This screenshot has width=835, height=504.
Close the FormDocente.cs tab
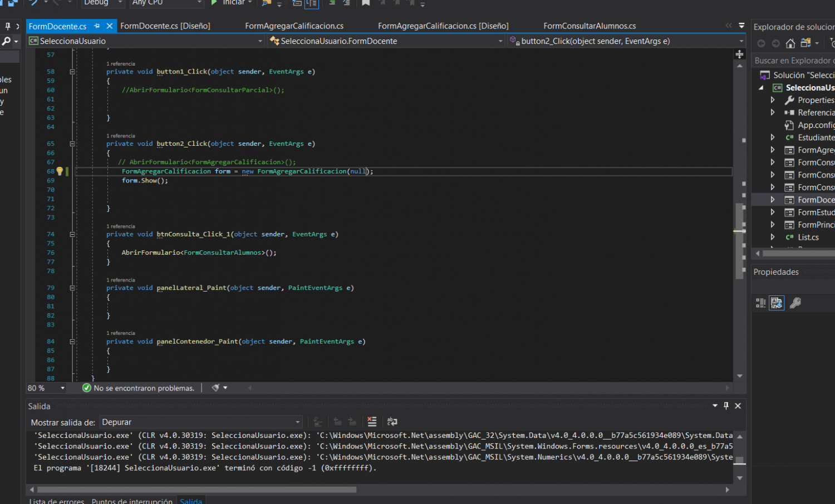[110, 26]
